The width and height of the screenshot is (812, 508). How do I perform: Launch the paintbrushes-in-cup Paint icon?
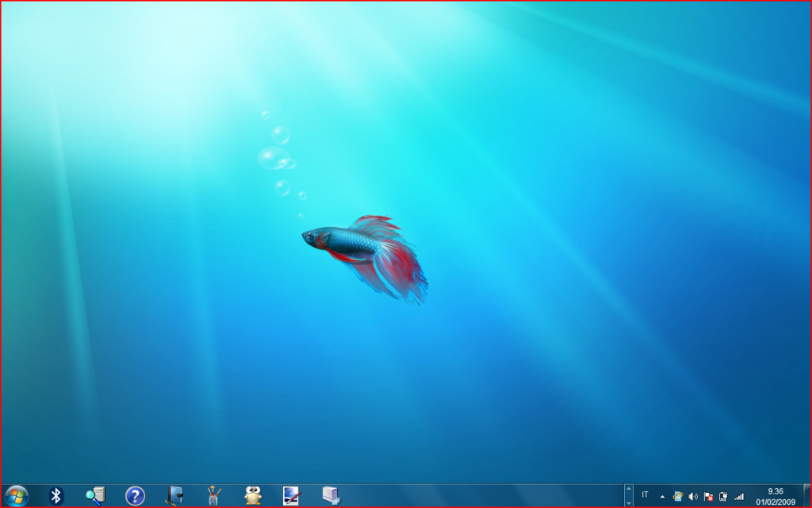tap(213, 496)
